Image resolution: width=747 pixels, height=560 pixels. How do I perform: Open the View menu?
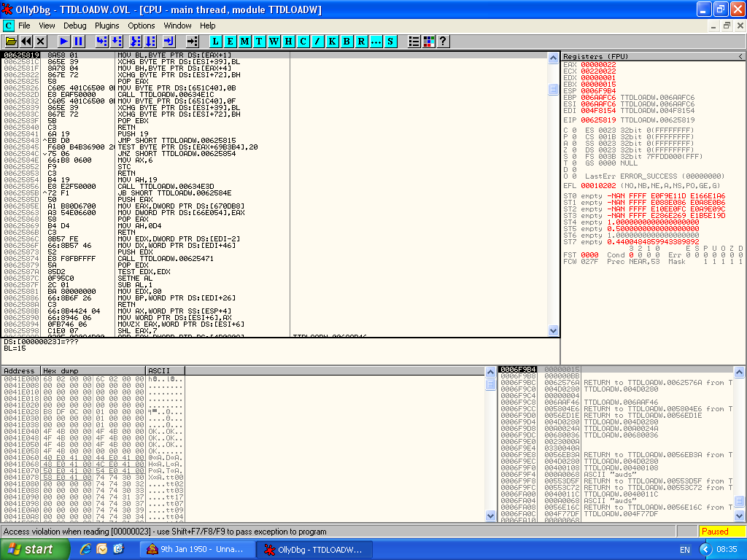[47, 26]
